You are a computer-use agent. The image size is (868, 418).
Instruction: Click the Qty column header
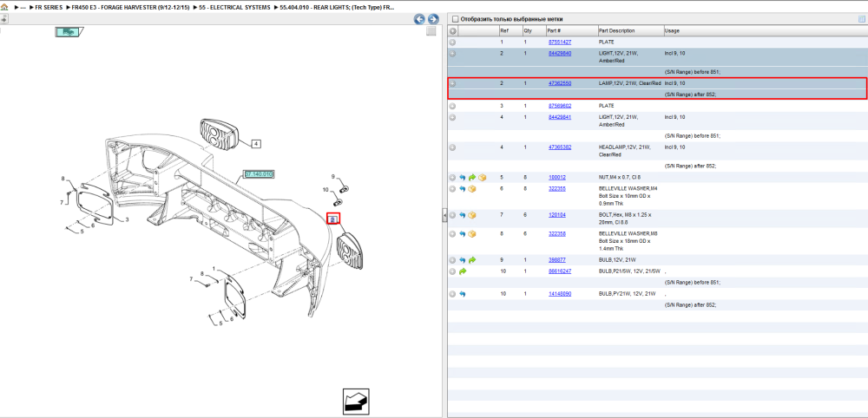coord(534,31)
